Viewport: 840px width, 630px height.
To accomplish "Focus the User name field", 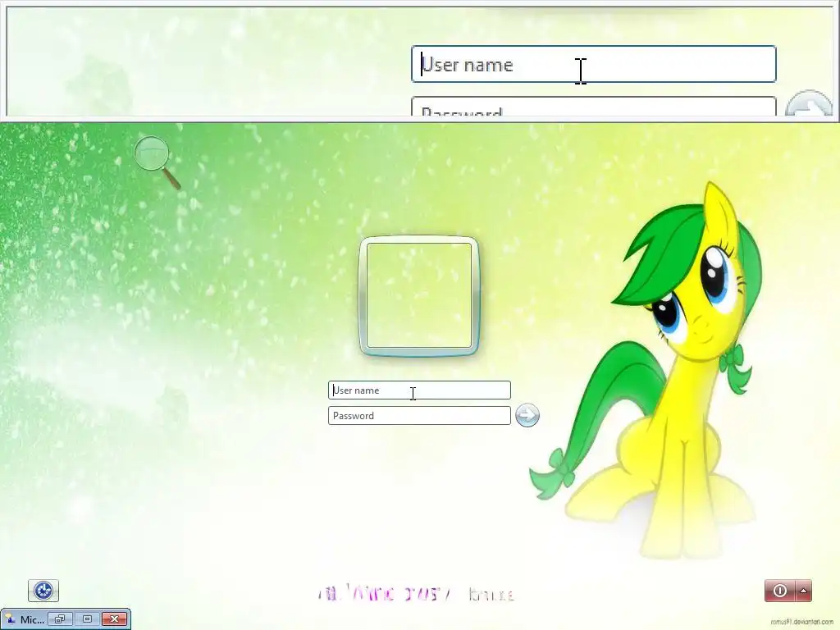I will coord(419,390).
